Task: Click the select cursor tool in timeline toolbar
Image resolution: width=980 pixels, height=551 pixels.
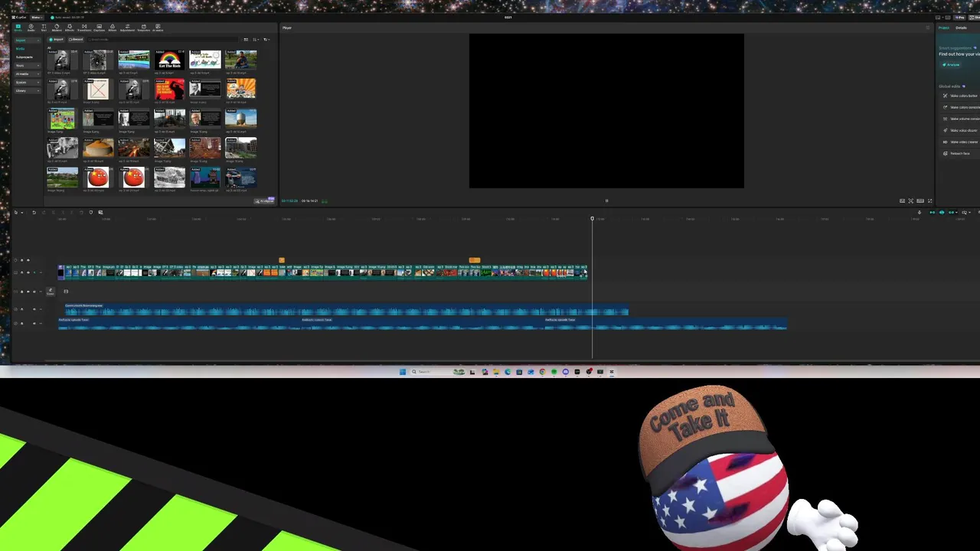Action: 16,212
